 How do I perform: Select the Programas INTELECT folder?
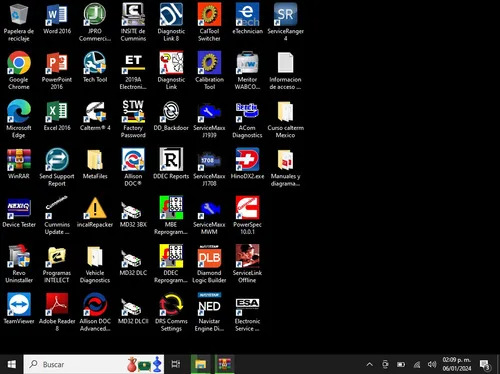click(x=57, y=264)
